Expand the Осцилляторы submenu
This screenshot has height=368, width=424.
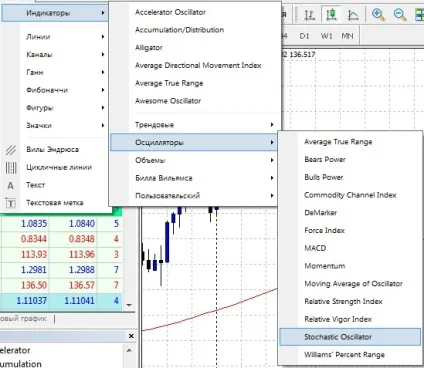pyautogui.click(x=194, y=142)
